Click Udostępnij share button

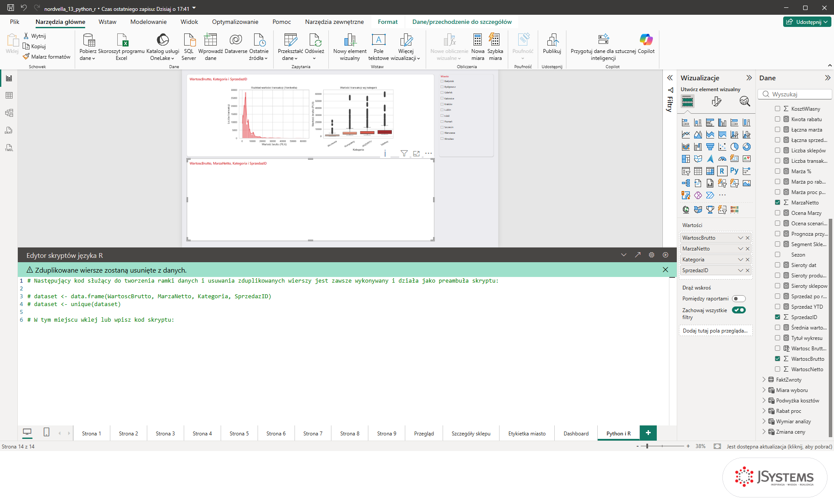(808, 22)
